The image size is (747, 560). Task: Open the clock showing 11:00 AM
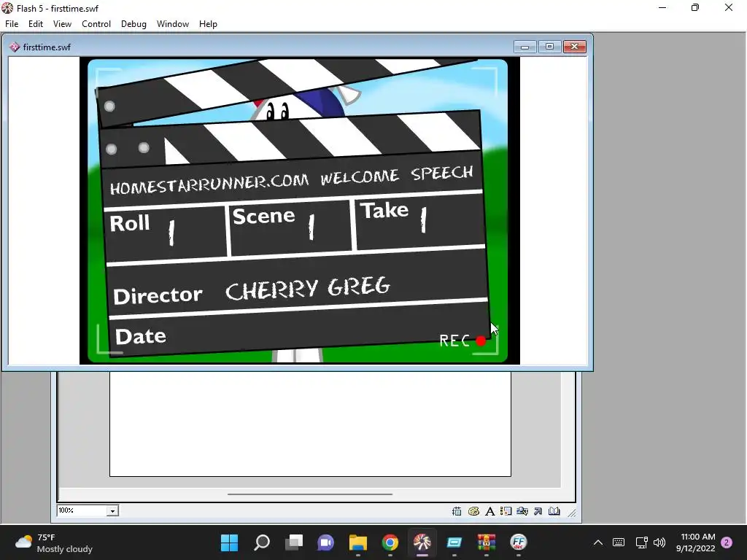[x=695, y=542]
